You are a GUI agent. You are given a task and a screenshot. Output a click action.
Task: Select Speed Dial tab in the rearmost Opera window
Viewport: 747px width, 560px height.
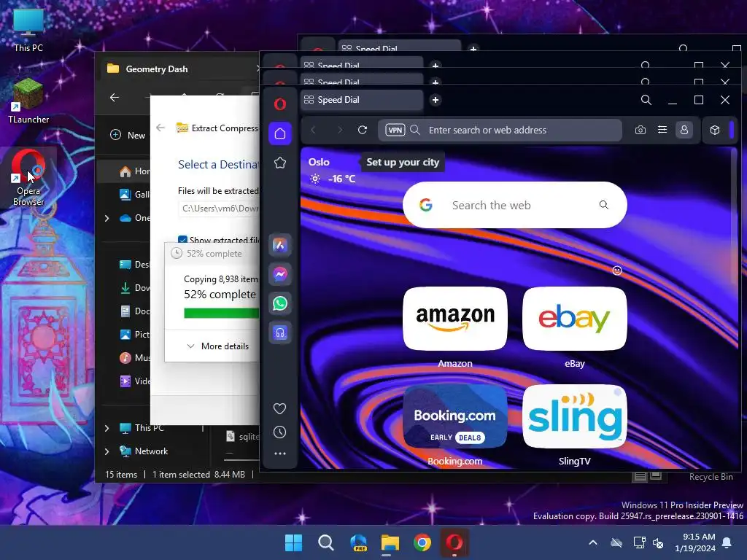[399, 46]
